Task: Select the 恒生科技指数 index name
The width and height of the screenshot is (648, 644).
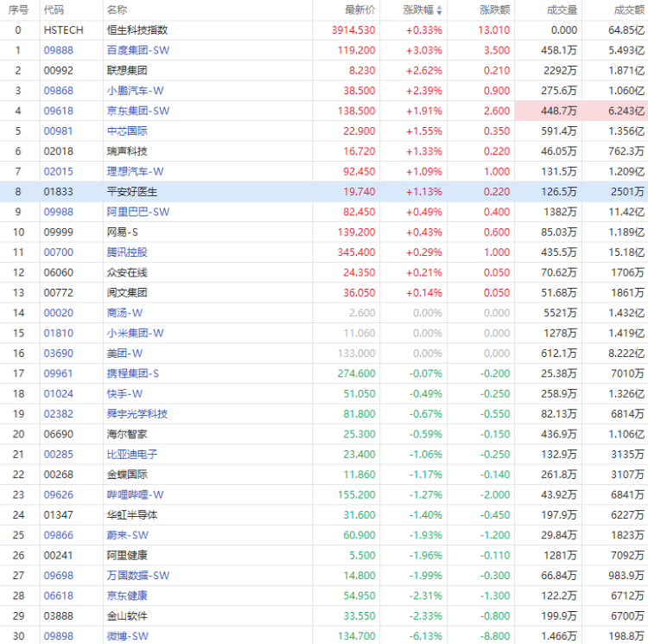Action: click(137, 30)
